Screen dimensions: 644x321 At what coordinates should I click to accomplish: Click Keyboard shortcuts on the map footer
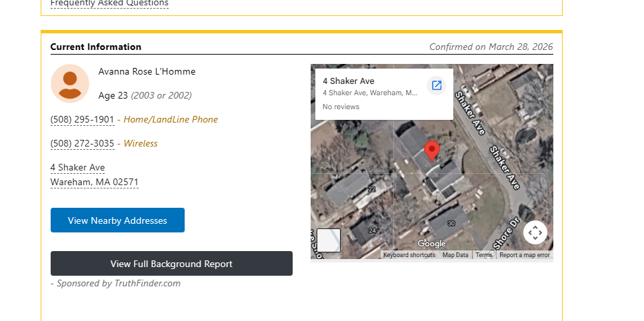point(409,255)
